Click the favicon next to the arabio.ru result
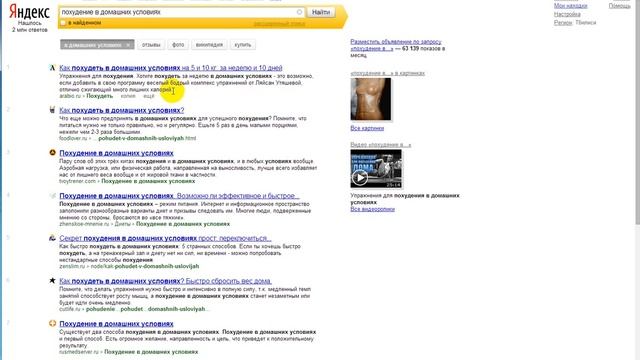The image size is (640, 360). (x=52, y=68)
